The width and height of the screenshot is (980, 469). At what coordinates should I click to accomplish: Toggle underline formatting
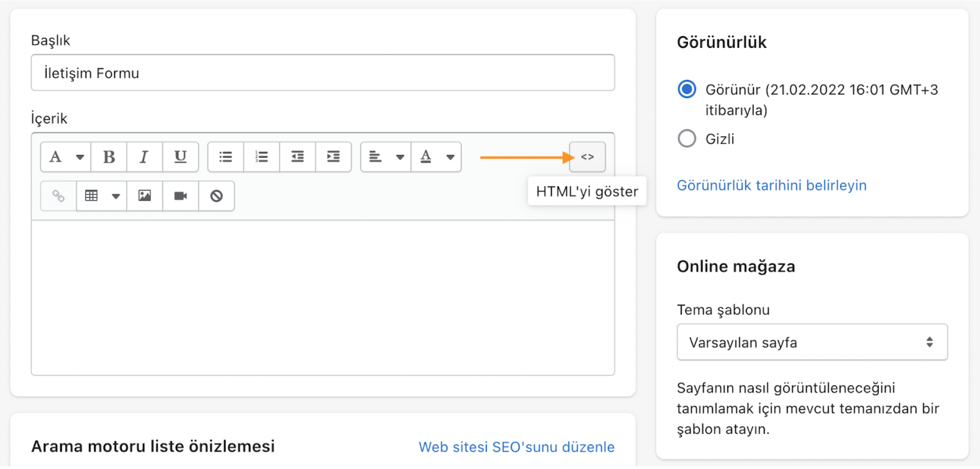[180, 157]
